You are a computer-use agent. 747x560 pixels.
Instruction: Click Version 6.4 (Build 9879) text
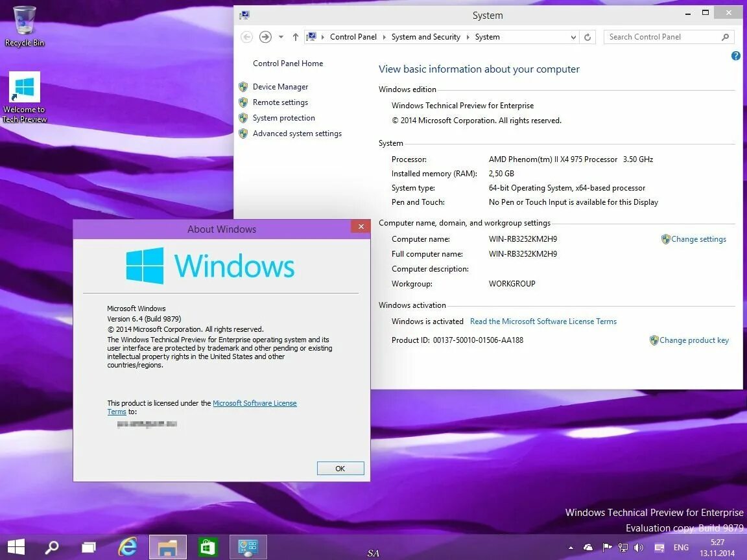(x=144, y=319)
